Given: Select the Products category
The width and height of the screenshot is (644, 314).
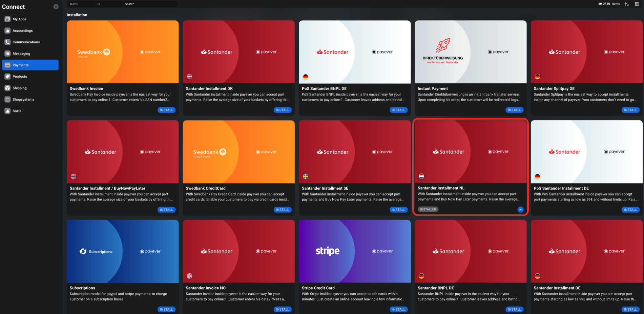Looking at the screenshot, I should 30,77.
